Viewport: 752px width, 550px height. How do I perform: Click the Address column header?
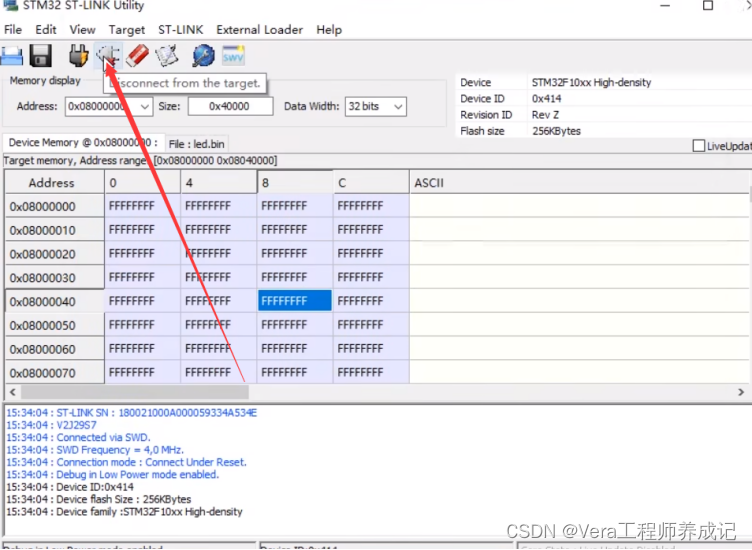[x=54, y=182]
